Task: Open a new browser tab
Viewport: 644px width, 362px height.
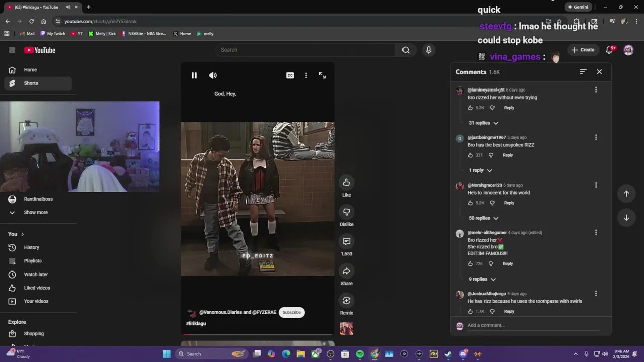Action: pyautogui.click(x=88, y=7)
